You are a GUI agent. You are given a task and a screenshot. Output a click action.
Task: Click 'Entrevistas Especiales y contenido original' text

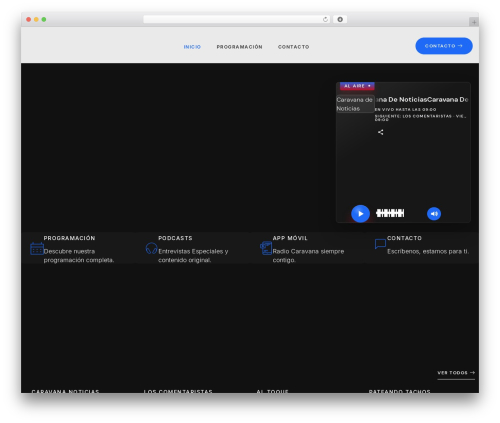[x=193, y=256]
